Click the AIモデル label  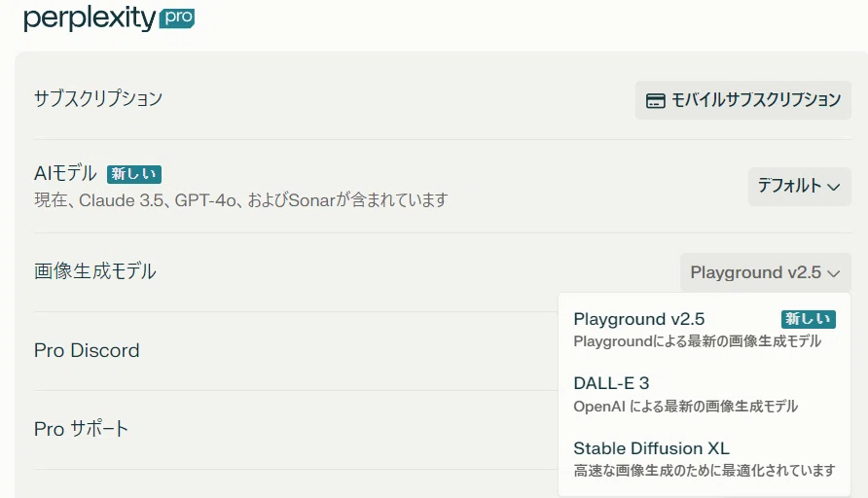coord(65,173)
